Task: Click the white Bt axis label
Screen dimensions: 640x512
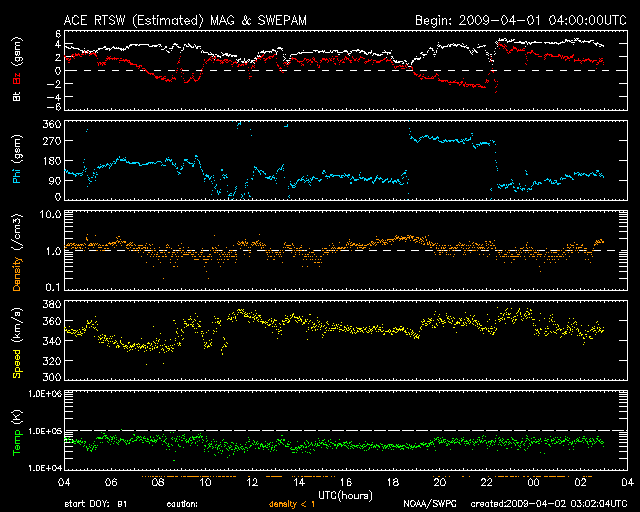Action: 17,96
